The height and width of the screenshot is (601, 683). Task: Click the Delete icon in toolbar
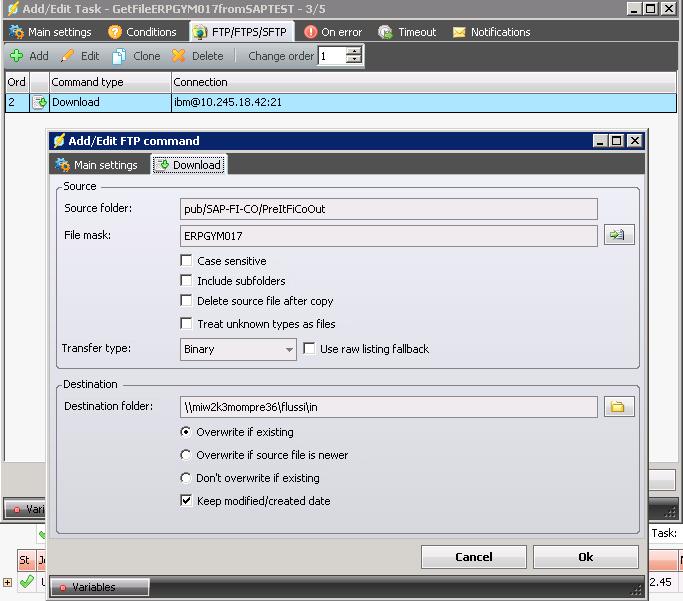179,56
